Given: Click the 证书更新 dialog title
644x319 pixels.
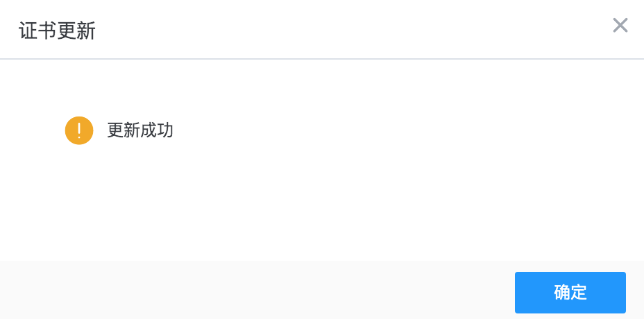Looking at the screenshot, I should (57, 31).
